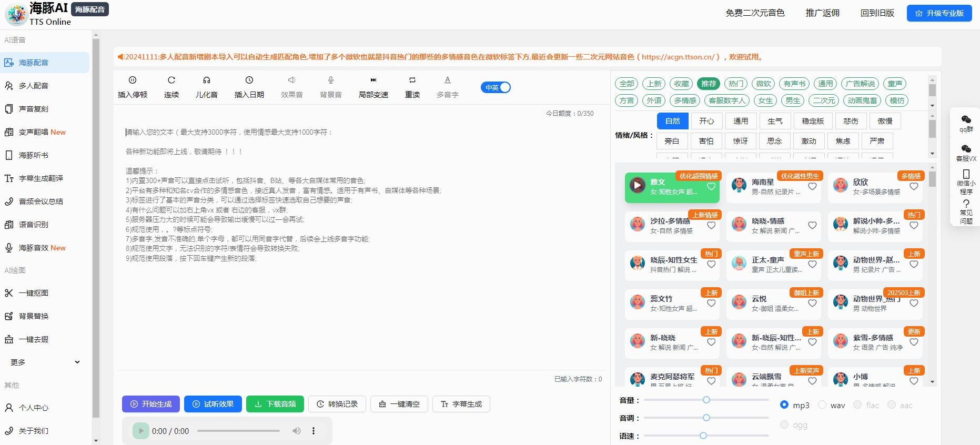Toggle the 中英 language switch

pos(496,88)
